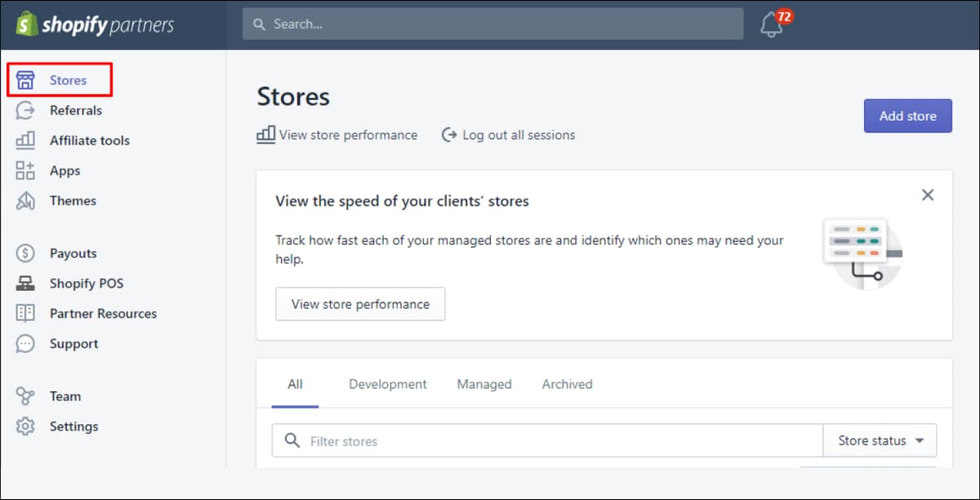Click the Partner Resources book icon

pyautogui.click(x=25, y=313)
